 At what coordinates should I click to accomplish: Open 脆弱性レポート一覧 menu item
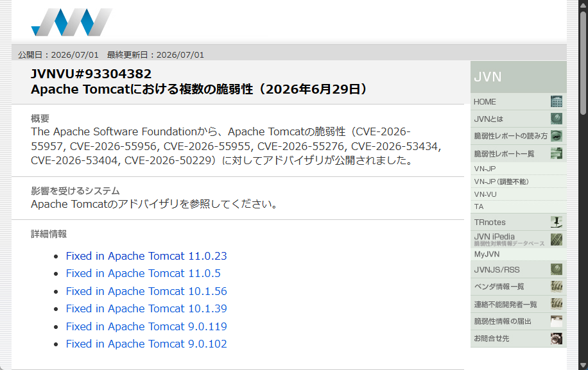click(x=518, y=153)
